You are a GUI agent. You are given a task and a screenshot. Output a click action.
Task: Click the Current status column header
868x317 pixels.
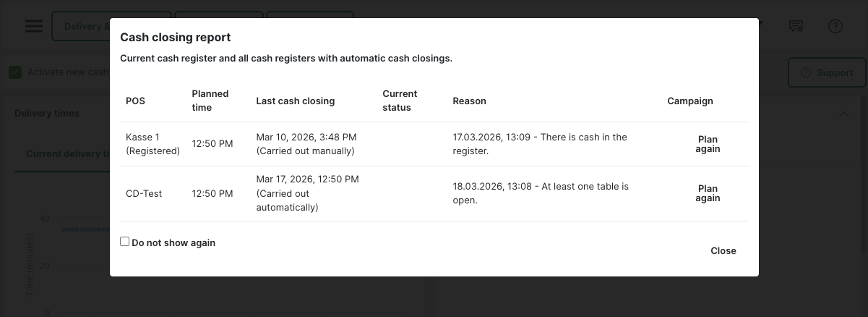pos(400,101)
